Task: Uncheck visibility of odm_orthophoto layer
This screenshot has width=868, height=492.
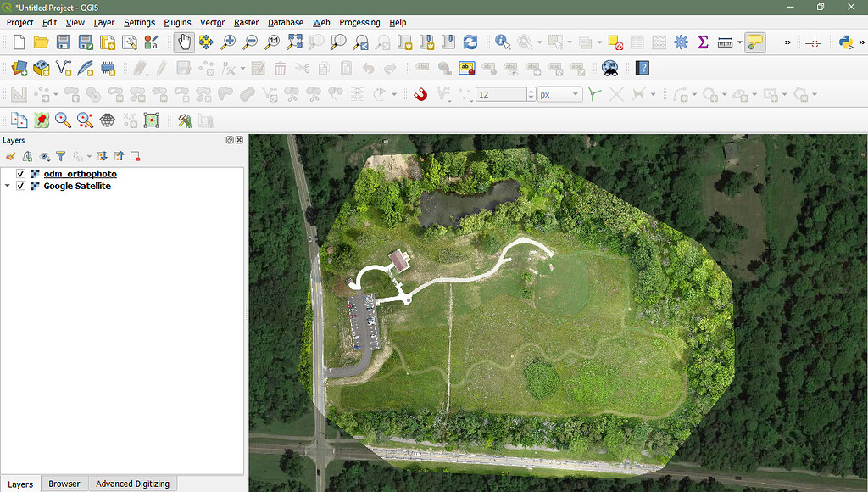Action: tap(20, 173)
